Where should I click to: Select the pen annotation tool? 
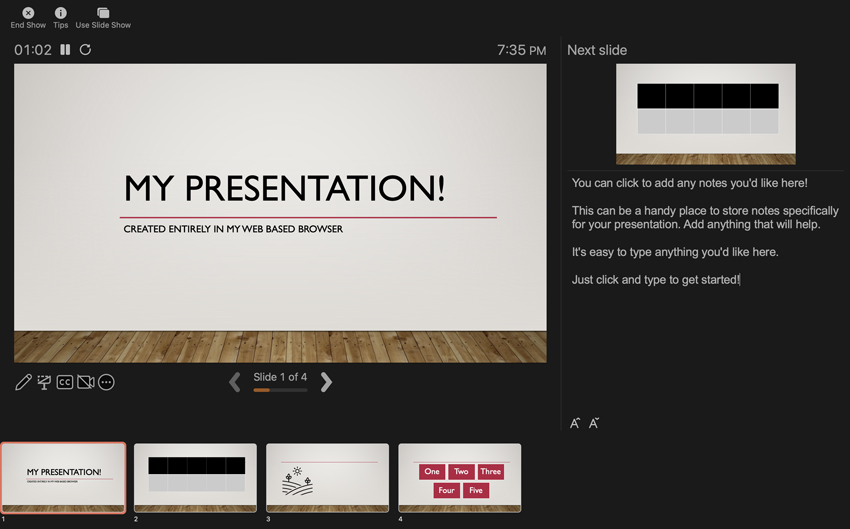(23, 382)
